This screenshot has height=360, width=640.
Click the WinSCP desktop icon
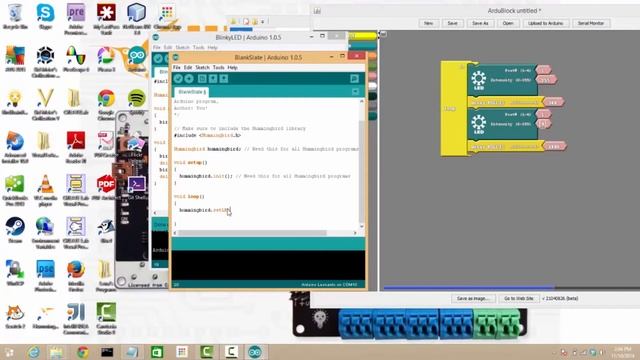click(x=15, y=273)
